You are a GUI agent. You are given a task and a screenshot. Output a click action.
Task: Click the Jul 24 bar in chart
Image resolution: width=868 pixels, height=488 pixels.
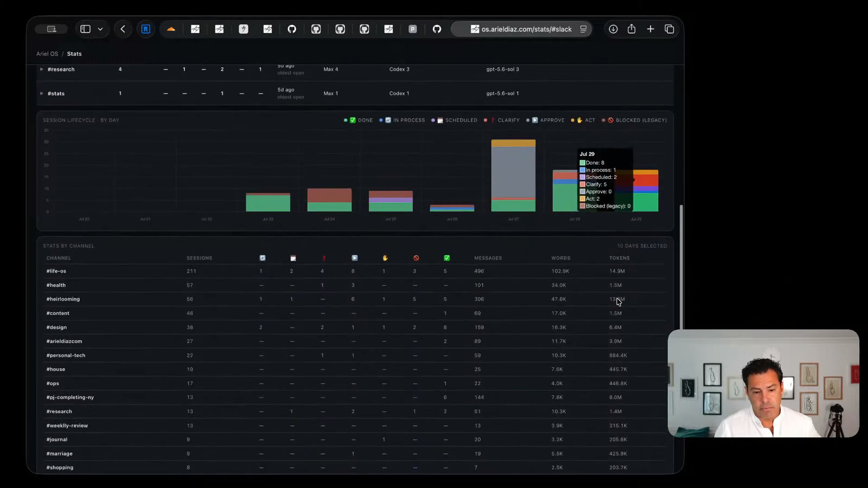[x=329, y=200]
